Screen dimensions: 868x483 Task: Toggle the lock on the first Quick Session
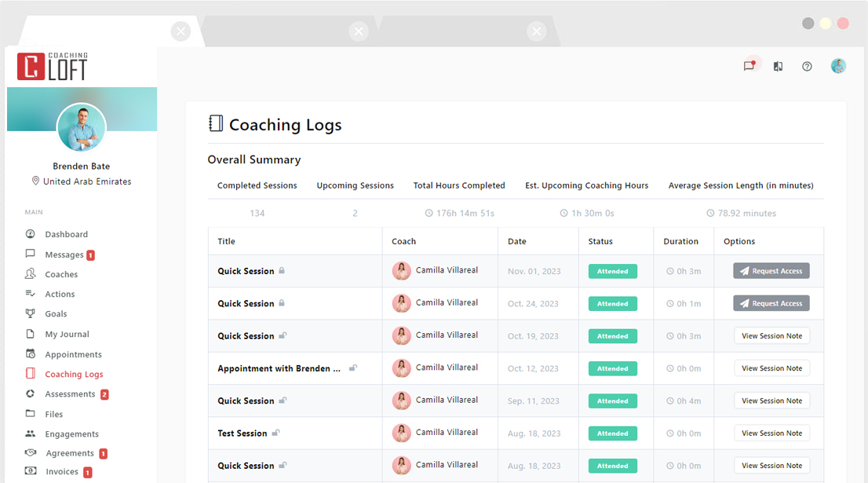coord(283,270)
